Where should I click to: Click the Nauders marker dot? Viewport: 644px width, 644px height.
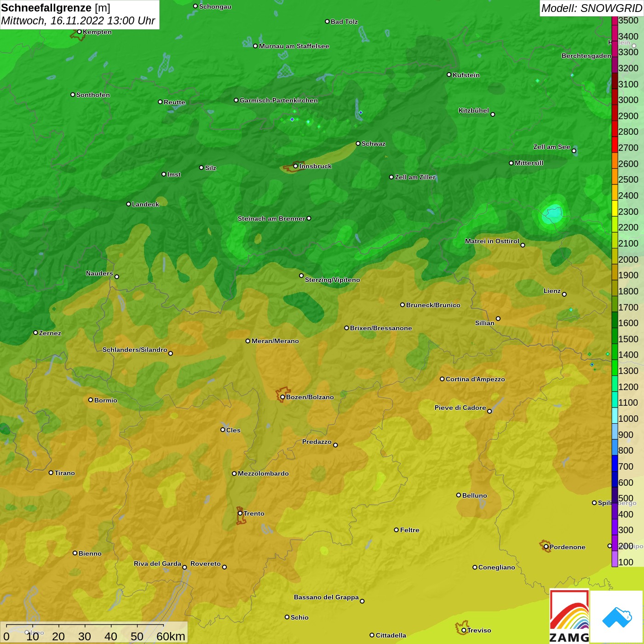coord(117,276)
